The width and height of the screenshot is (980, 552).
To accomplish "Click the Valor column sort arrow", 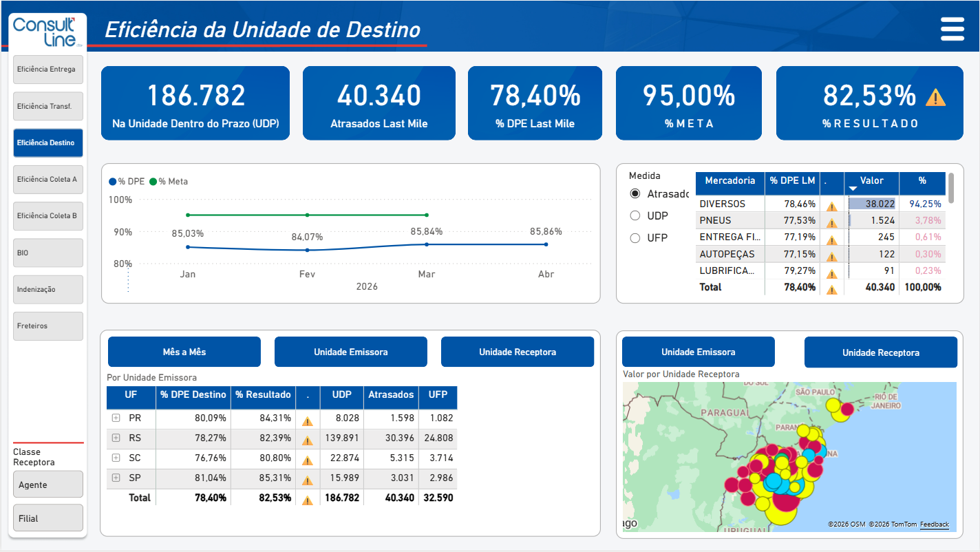I will 853,189.
